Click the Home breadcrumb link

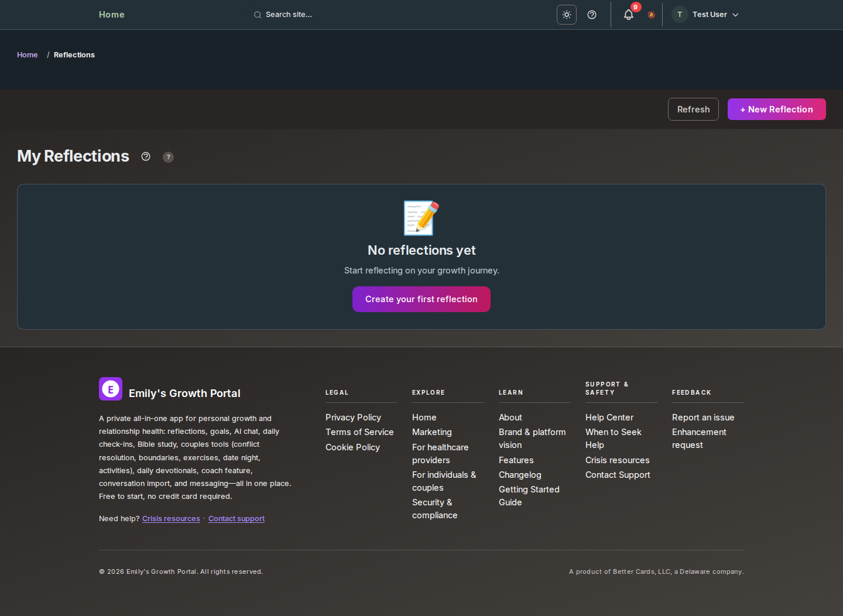[x=27, y=54]
